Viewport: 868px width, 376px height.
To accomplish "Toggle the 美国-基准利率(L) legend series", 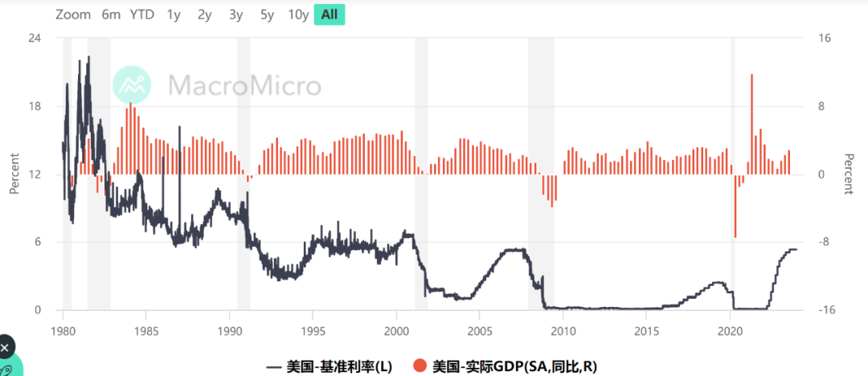I will 330,366.
